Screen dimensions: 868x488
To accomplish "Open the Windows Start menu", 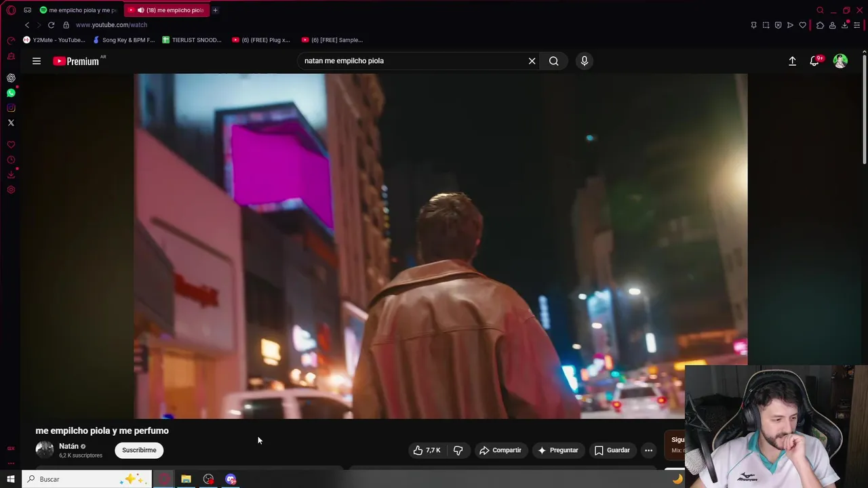I will (10, 479).
